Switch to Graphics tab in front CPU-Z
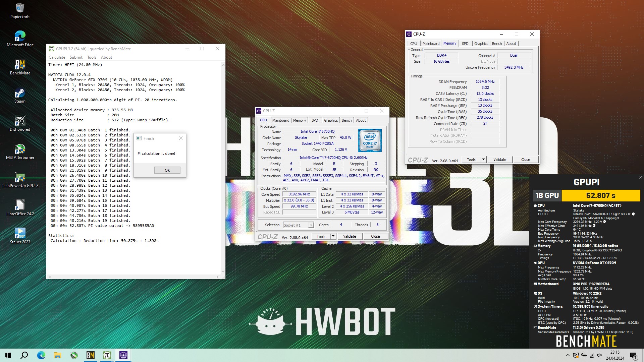Image resolution: width=644 pixels, height=362 pixels. pos(331,120)
